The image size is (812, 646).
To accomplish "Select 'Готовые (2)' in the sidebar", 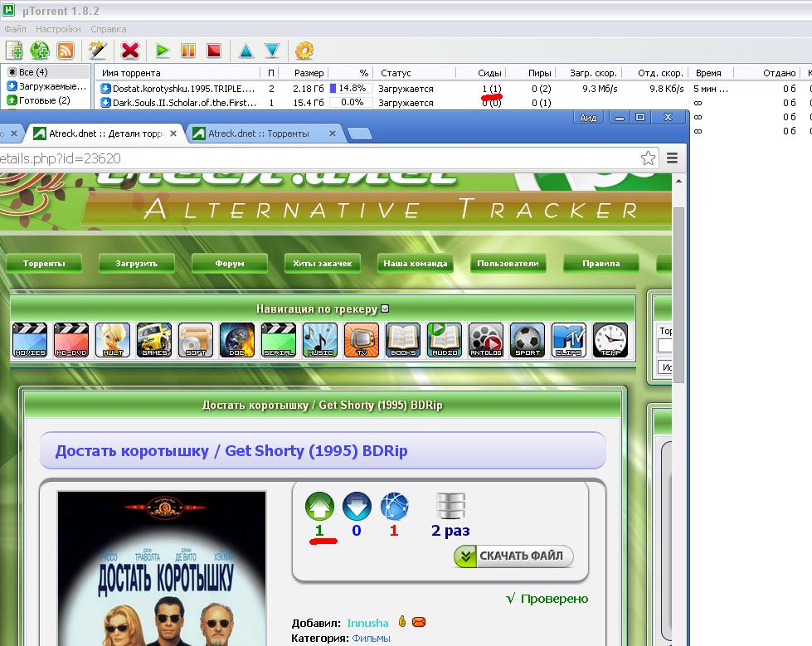I will [46, 100].
